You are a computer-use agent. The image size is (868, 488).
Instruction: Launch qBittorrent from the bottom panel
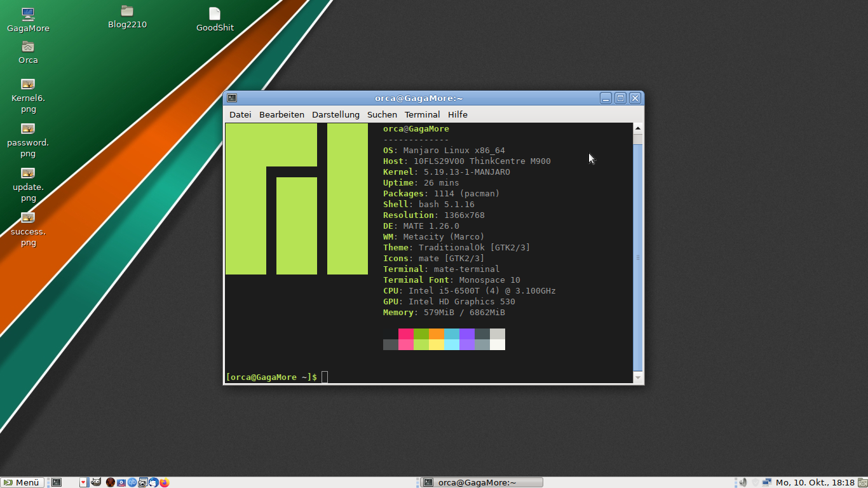[132, 482]
